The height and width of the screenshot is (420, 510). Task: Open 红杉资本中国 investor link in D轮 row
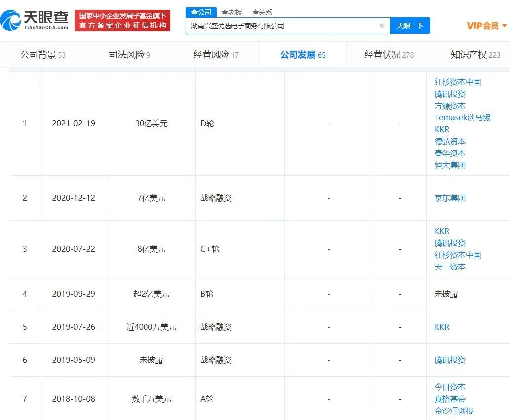point(458,82)
